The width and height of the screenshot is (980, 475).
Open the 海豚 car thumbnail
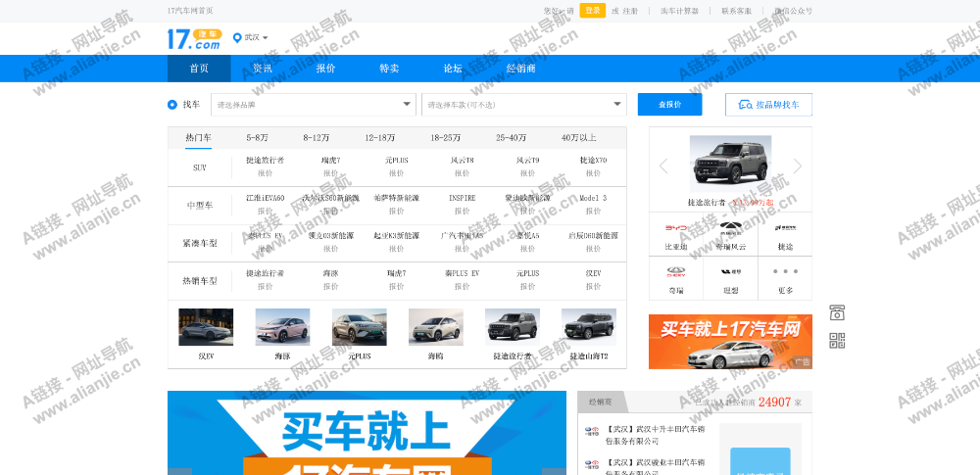click(282, 327)
